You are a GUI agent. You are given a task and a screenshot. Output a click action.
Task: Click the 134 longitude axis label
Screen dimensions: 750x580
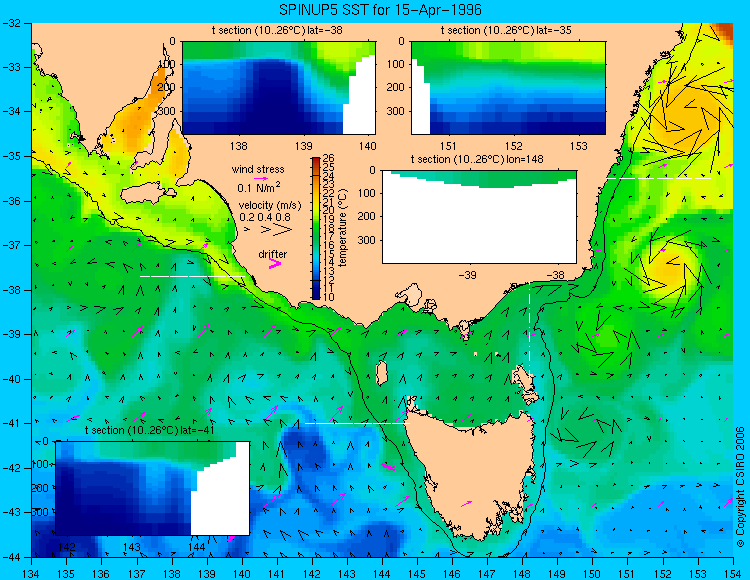(32, 573)
